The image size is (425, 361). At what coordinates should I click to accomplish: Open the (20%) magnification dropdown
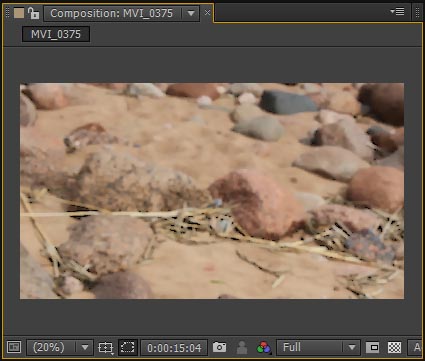[x=60, y=348]
